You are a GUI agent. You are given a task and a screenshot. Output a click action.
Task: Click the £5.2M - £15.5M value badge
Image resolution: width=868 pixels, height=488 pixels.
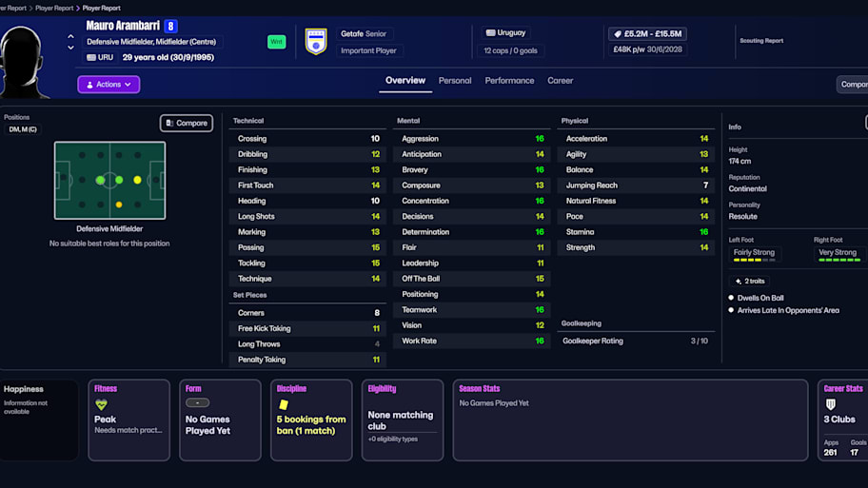click(x=648, y=33)
